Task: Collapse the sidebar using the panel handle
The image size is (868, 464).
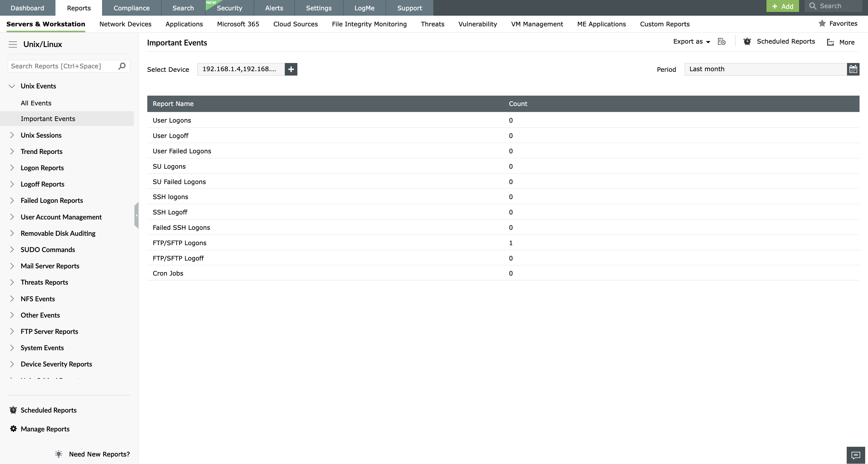Action: tap(137, 215)
